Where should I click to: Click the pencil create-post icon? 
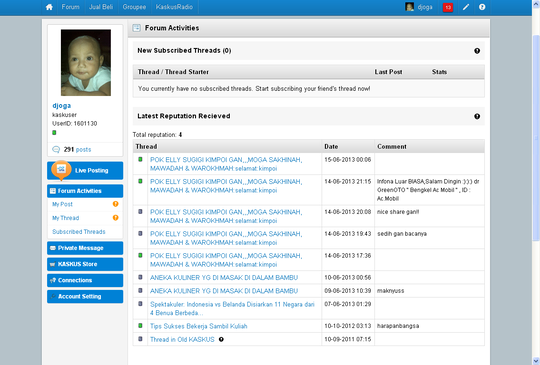pyautogui.click(x=466, y=7)
